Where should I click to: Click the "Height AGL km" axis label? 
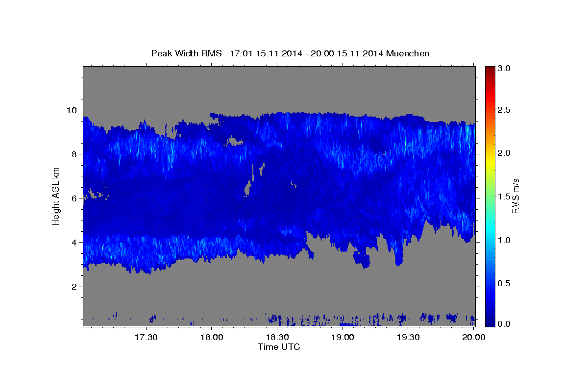56,196
